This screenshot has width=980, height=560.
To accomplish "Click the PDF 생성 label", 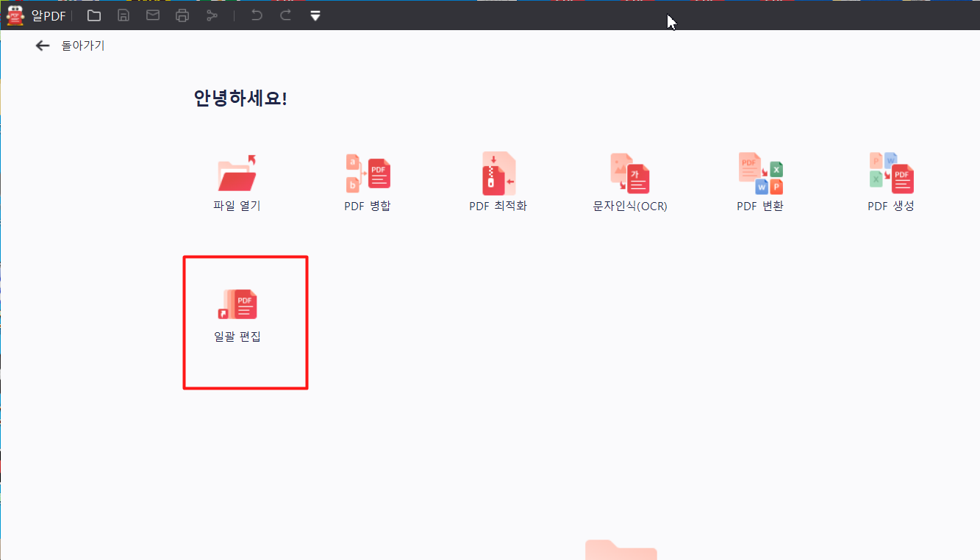I will (x=891, y=206).
